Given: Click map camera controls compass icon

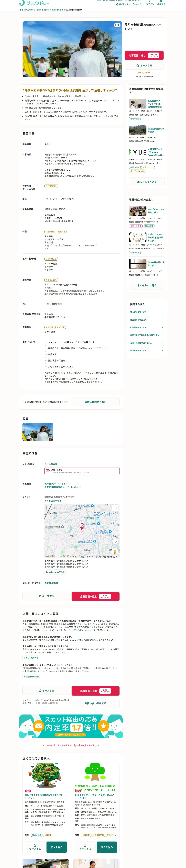Looking at the screenshot, I should [115, 541].
